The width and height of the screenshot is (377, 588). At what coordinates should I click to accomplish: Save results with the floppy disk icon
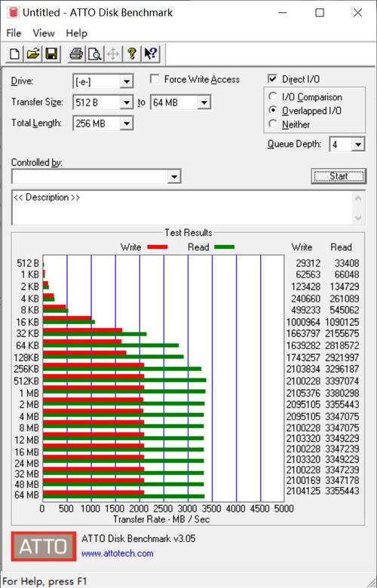(51, 54)
